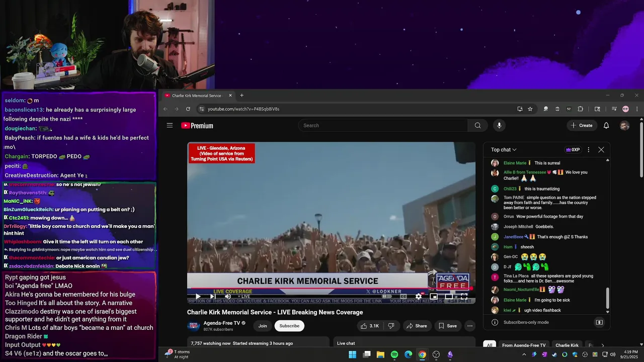Open YouTube notifications bell
Image resolution: width=644 pixels, height=362 pixels.
(606, 125)
